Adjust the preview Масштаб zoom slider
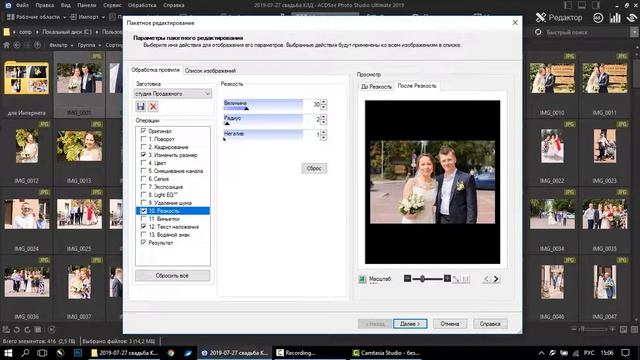 [x=428, y=279]
